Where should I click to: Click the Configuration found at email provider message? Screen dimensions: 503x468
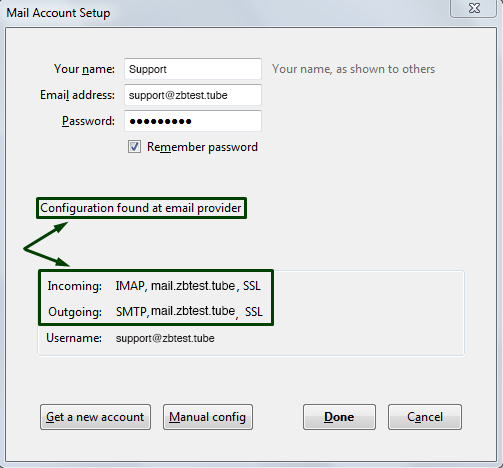click(x=141, y=208)
